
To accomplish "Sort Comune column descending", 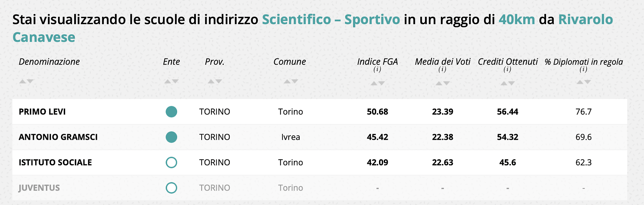I will (x=294, y=81).
